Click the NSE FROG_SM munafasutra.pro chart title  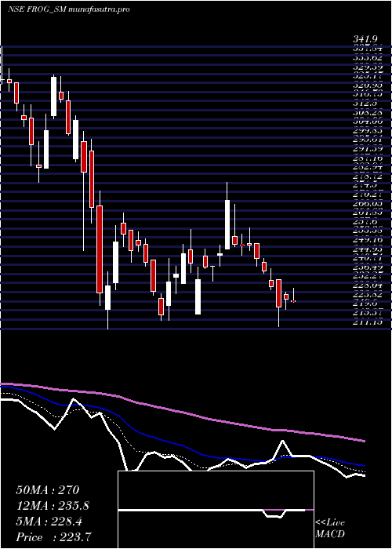point(69,9)
